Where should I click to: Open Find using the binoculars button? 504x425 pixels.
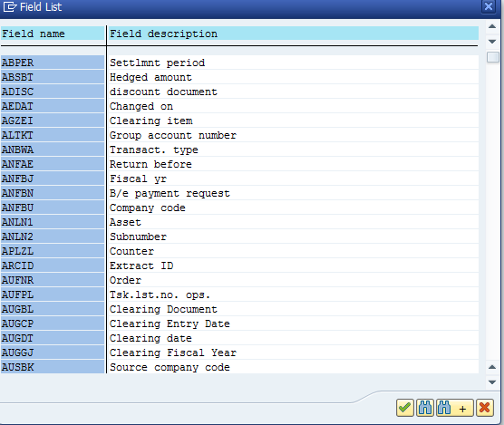pos(425,408)
